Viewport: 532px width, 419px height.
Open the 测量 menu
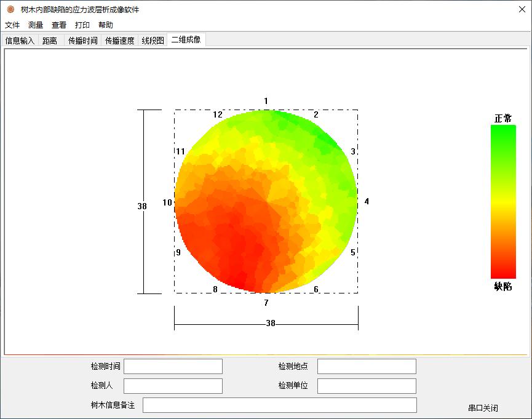[x=36, y=25]
